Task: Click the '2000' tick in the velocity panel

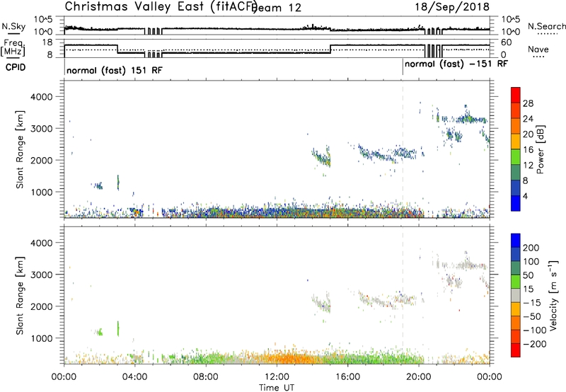Action: coord(41,306)
